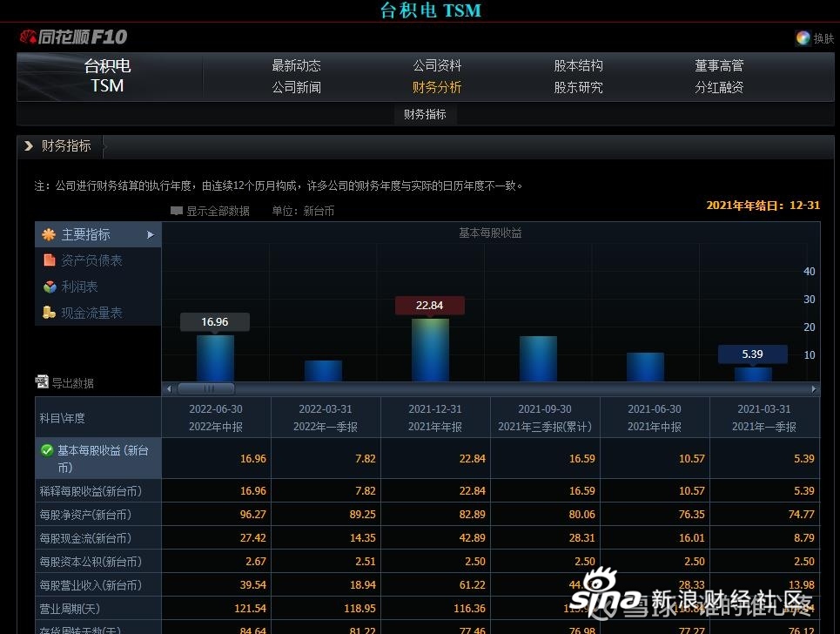Open the 公司资料 tab
840x634 pixels.
click(437, 65)
